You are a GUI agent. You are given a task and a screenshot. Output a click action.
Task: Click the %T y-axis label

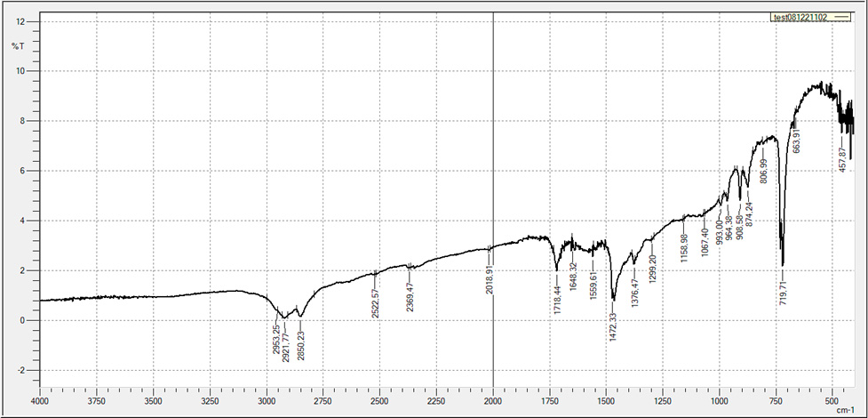pos(16,45)
